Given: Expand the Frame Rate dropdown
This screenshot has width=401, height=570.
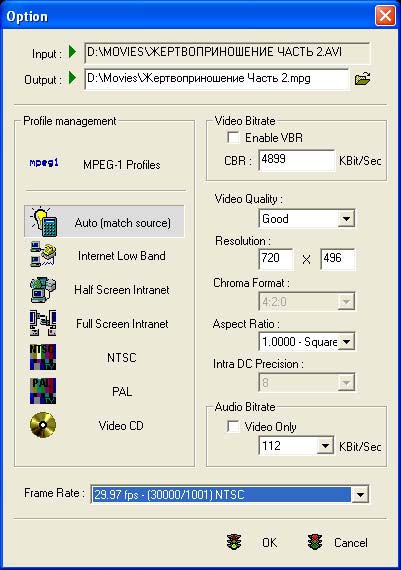Looking at the screenshot, I should (x=360, y=494).
